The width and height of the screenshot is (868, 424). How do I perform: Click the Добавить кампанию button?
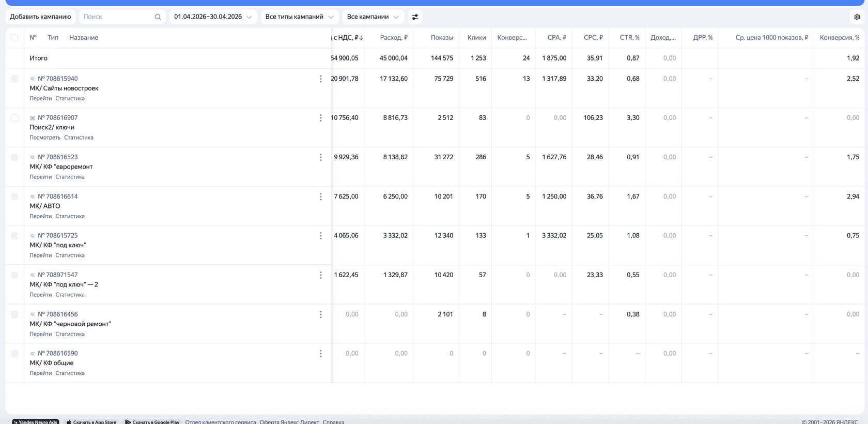pos(40,17)
